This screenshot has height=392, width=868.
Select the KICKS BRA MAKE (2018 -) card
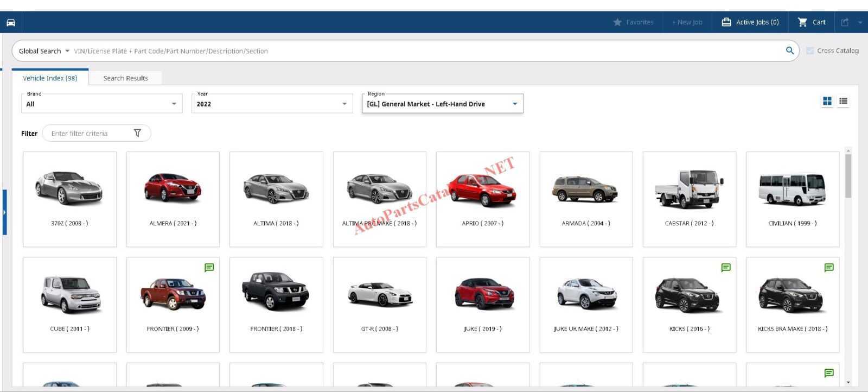(x=793, y=305)
